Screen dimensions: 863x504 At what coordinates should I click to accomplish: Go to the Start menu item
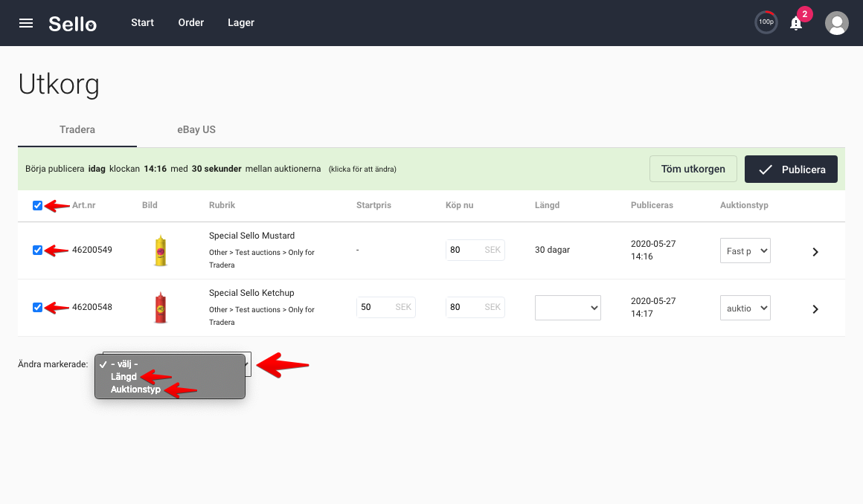[x=143, y=22]
